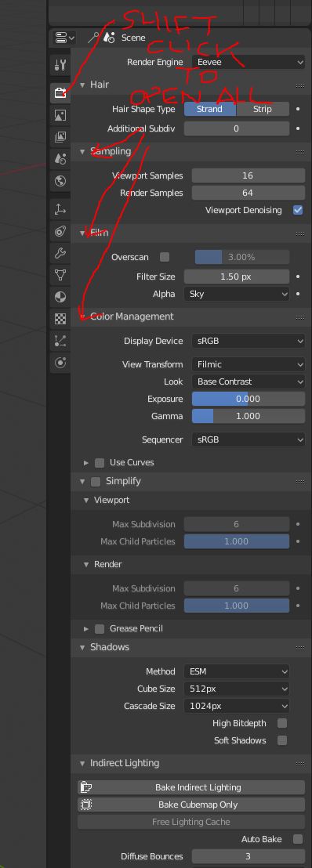Open the View Layer properties tab
Screen dimensions: 312x868
[60, 137]
